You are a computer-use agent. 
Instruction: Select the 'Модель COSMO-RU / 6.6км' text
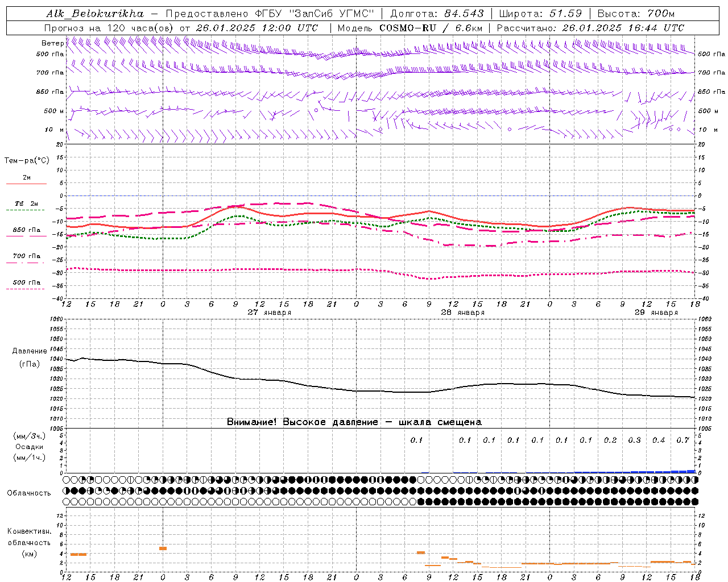tap(410, 28)
